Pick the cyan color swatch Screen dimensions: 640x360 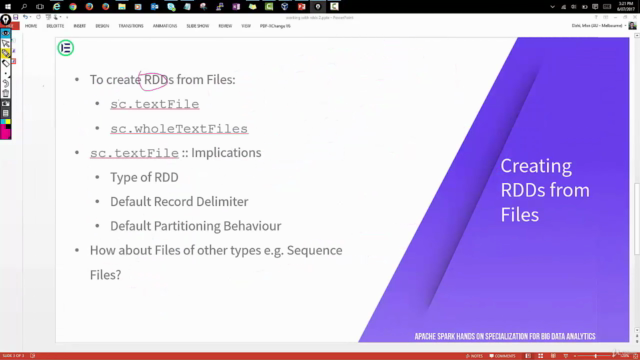point(3,122)
